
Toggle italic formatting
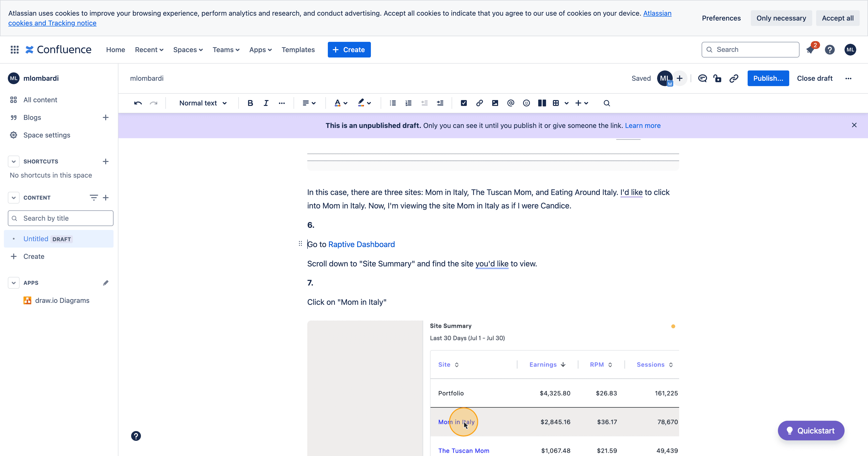(266, 103)
